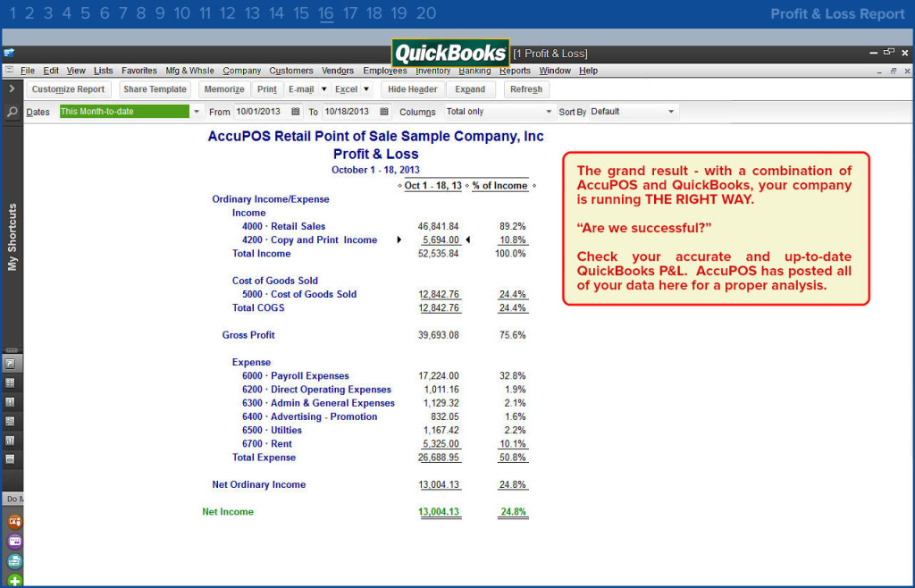
Task: Click the Utilities amount 1,167.42
Action: [441, 431]
